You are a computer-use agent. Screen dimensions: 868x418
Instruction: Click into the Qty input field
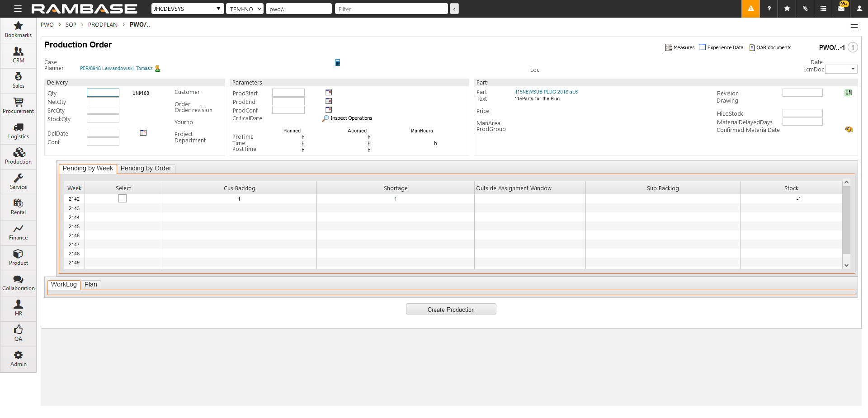click(x=103, y=93)
